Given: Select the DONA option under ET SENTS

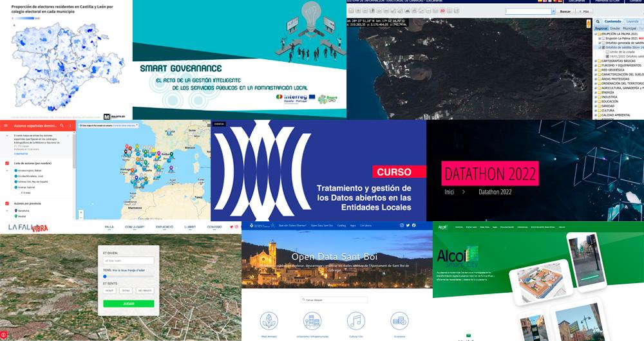Looking at the screenshot, I should (126, 291).
